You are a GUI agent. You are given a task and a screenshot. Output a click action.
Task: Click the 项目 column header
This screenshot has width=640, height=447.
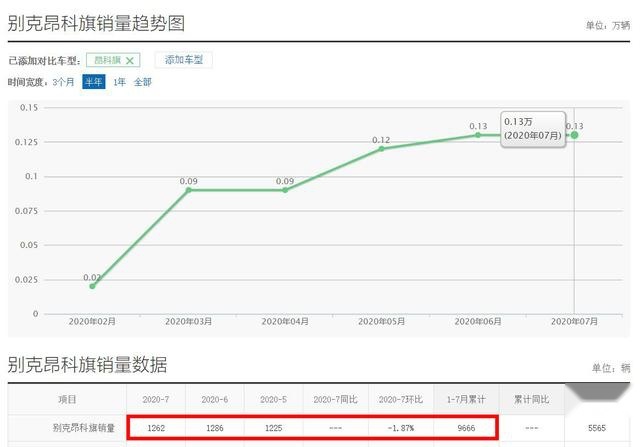click(x=67, y=400)
